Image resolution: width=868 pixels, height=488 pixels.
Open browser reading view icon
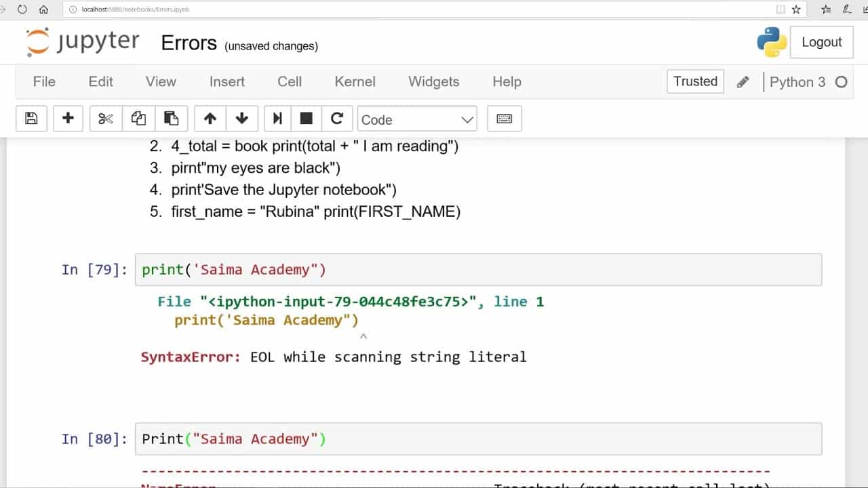pos(780,9)
